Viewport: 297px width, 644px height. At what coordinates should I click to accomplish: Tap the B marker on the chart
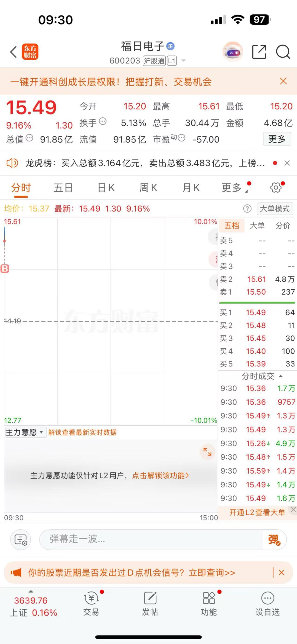(x=5, y=269)
